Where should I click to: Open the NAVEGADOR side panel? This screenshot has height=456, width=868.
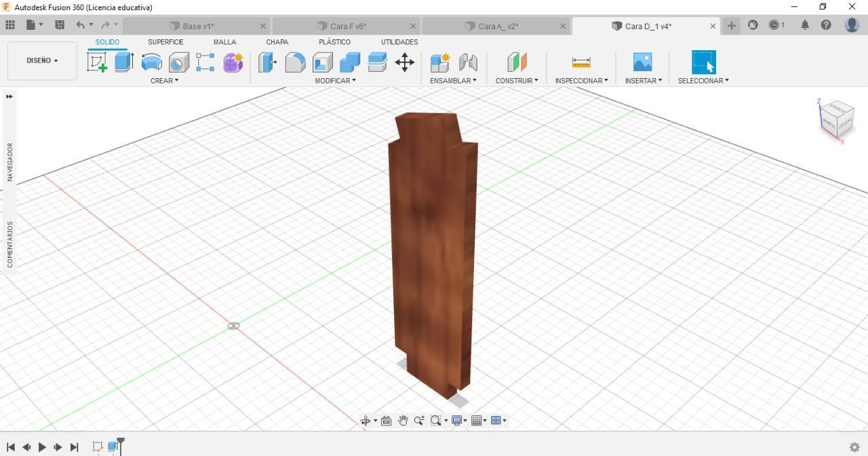(10, 161)
